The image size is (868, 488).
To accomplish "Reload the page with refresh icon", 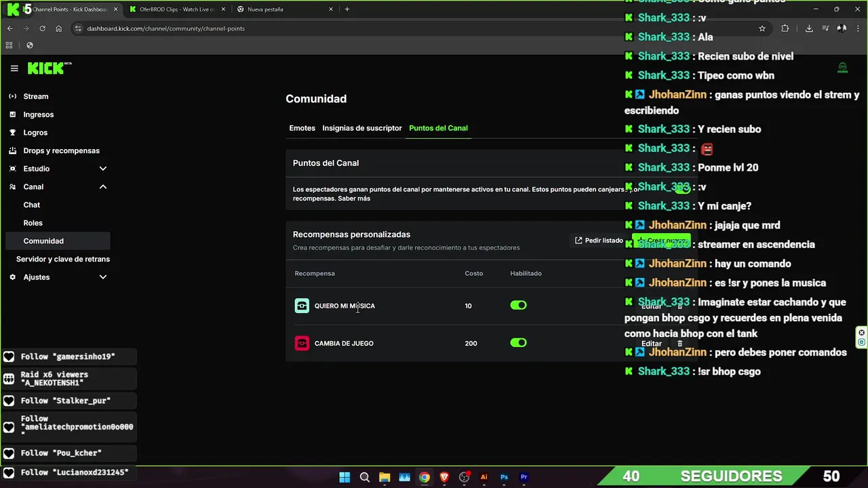I will [42, 28].
